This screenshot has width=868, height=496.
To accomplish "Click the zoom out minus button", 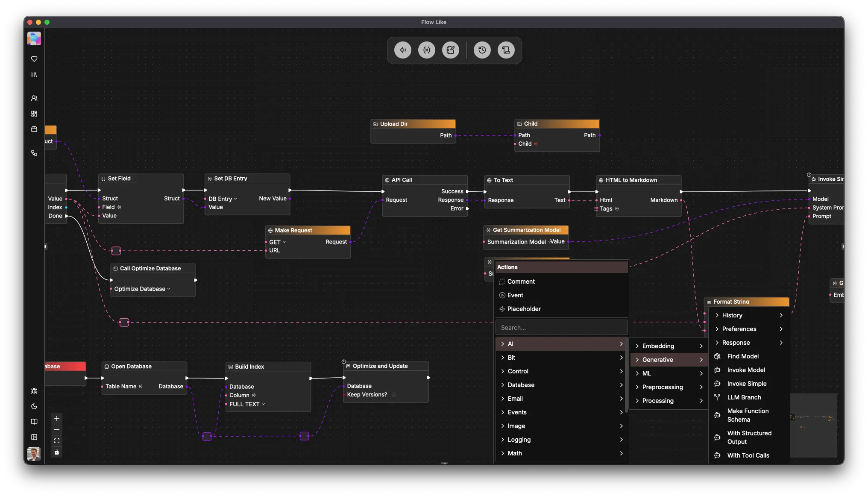I will [x=57, y=430].
